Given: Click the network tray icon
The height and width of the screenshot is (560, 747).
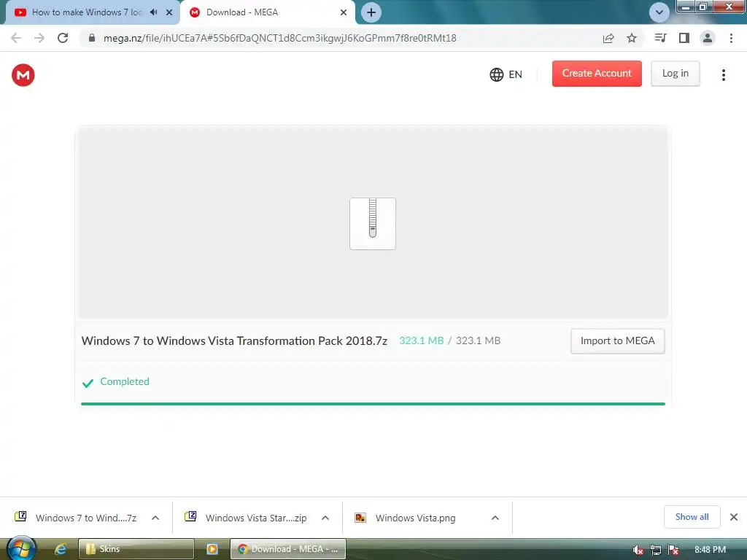Looking at the screenshot, I should [656, 550].
